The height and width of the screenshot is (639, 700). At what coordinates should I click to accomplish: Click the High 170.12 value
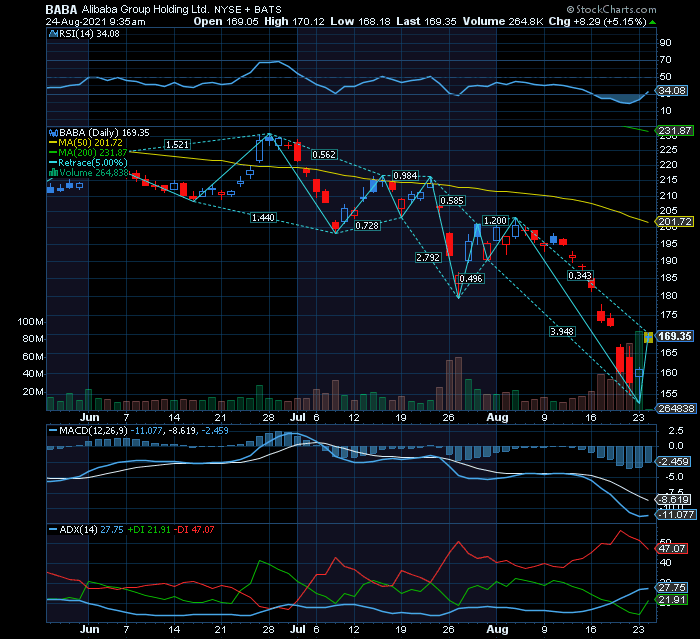(294, 21)
